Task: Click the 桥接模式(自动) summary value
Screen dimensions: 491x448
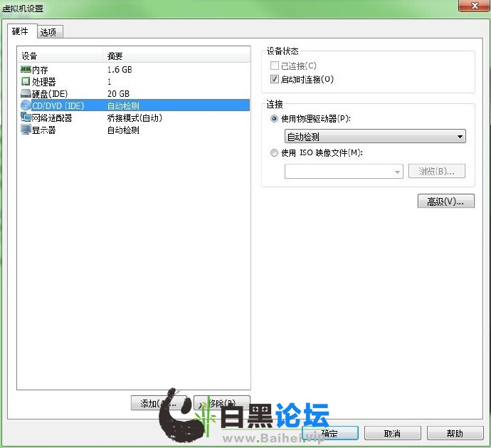Action: click(134, 118)
